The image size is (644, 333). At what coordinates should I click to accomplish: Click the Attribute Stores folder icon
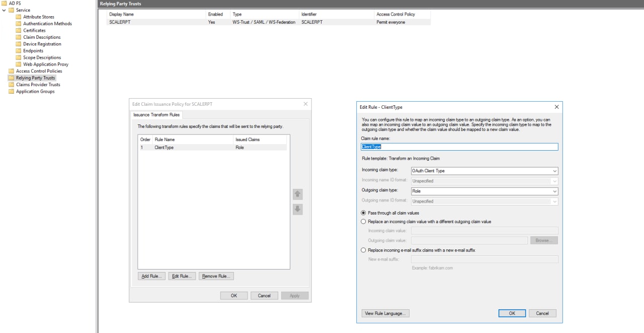pos(19,17)
